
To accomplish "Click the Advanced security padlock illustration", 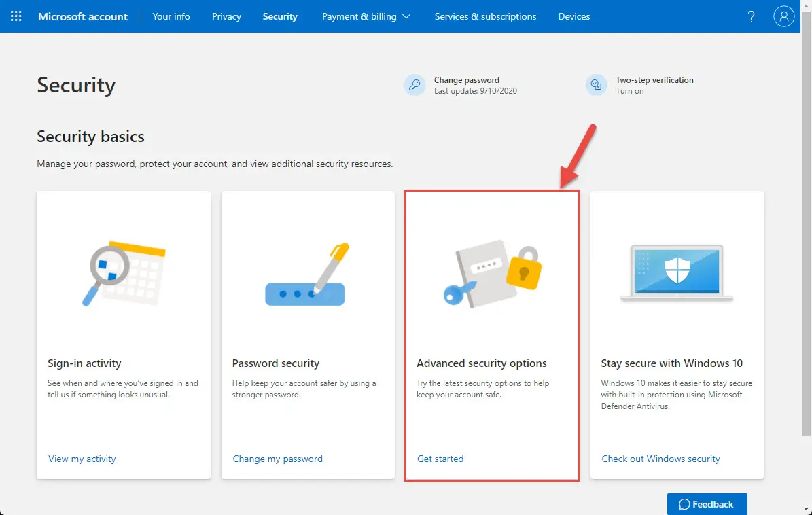I will pyautogui.click(x=492, y=273).
